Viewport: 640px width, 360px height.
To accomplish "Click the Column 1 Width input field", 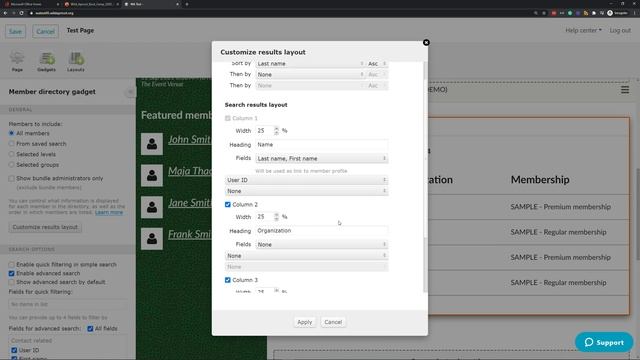I will pos(264,131).
